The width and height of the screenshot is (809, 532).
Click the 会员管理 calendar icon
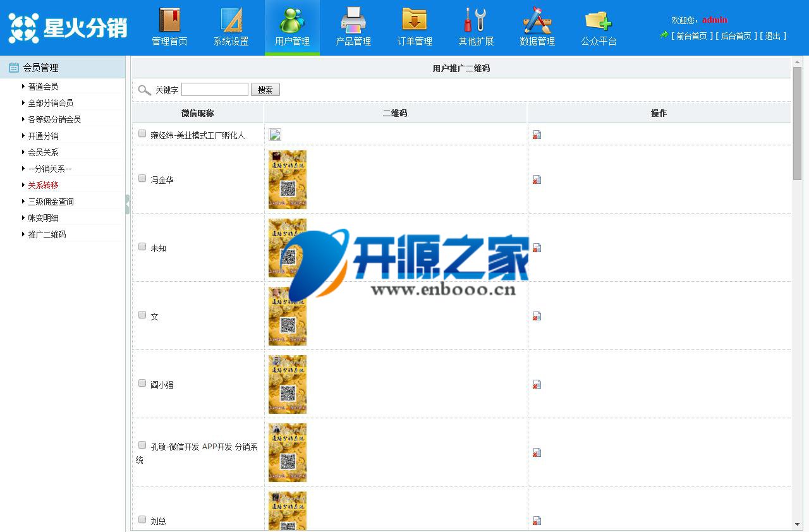[x=13, y=67]
